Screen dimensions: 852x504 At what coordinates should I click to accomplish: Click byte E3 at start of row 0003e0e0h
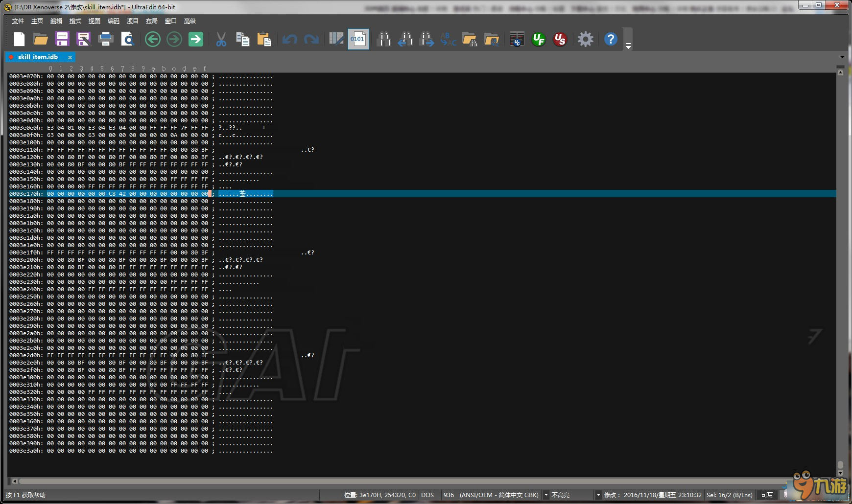coord(50,128)
